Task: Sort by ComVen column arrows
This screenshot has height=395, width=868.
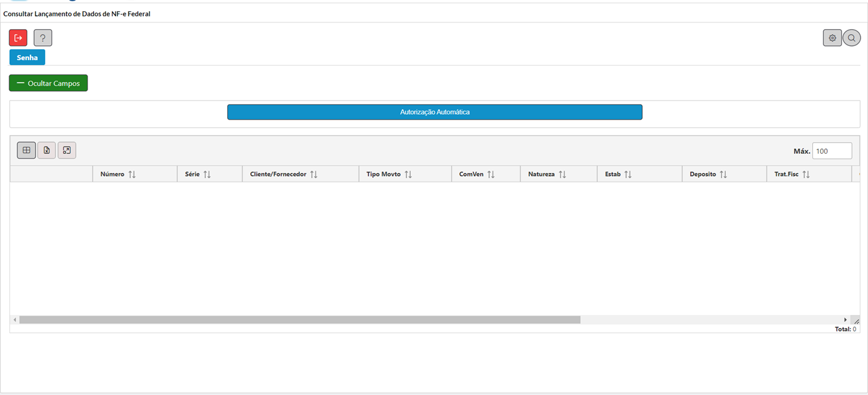Action: (x=491, y=174)
